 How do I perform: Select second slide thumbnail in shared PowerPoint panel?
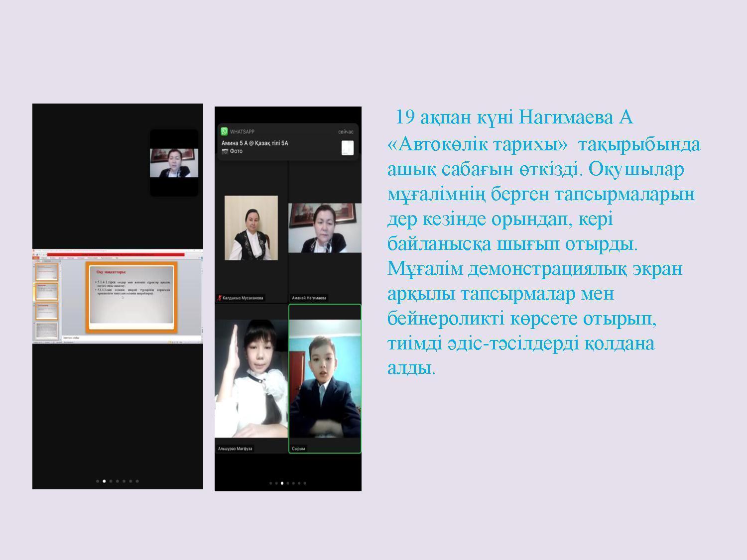click(46, 291)
